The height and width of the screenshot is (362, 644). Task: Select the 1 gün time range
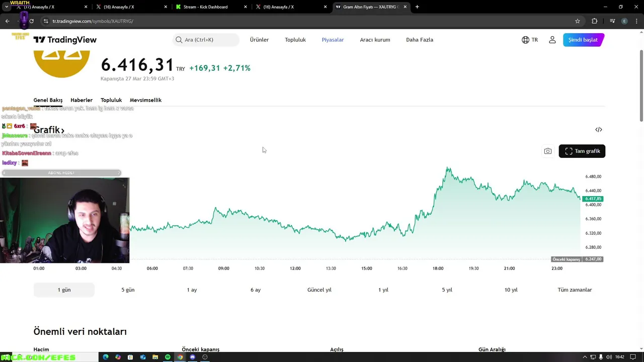tap(64, 290)
